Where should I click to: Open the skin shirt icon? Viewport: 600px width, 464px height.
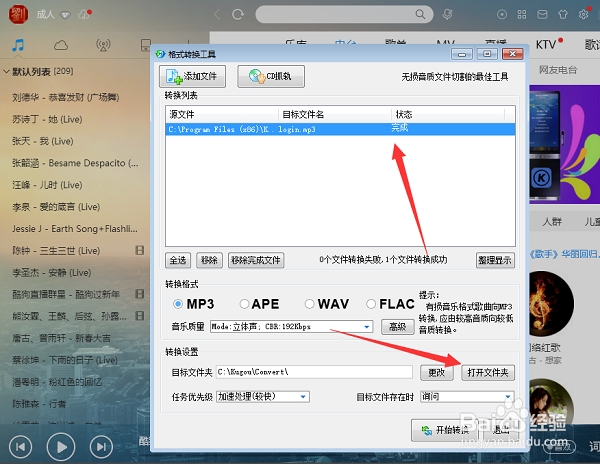pyautogui.click(x=563, y=15)
